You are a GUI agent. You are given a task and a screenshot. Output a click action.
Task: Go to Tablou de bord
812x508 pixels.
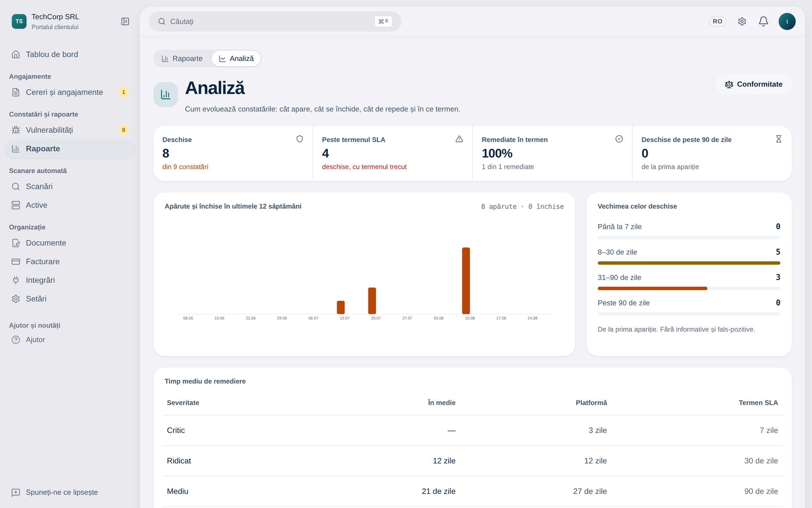click(70, 54)
